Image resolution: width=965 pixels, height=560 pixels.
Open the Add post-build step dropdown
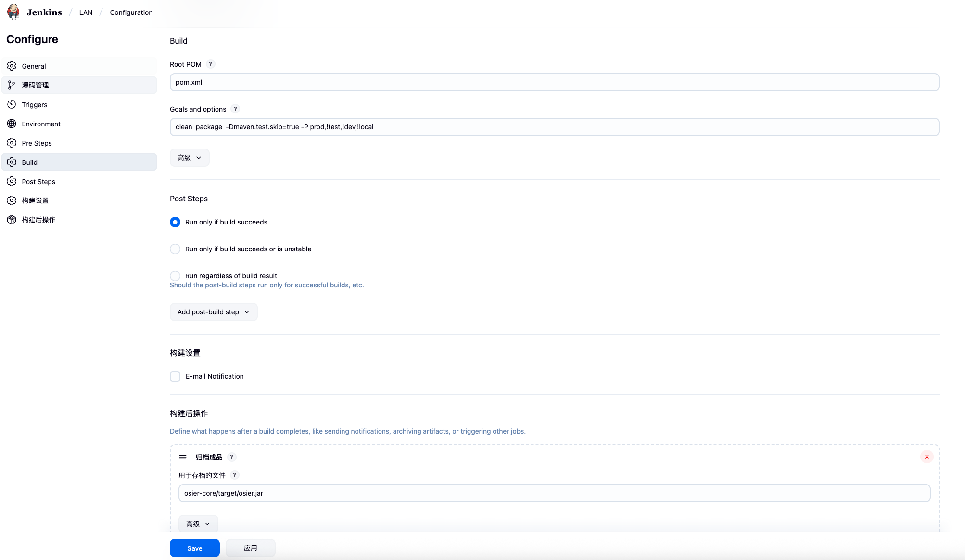214,312
